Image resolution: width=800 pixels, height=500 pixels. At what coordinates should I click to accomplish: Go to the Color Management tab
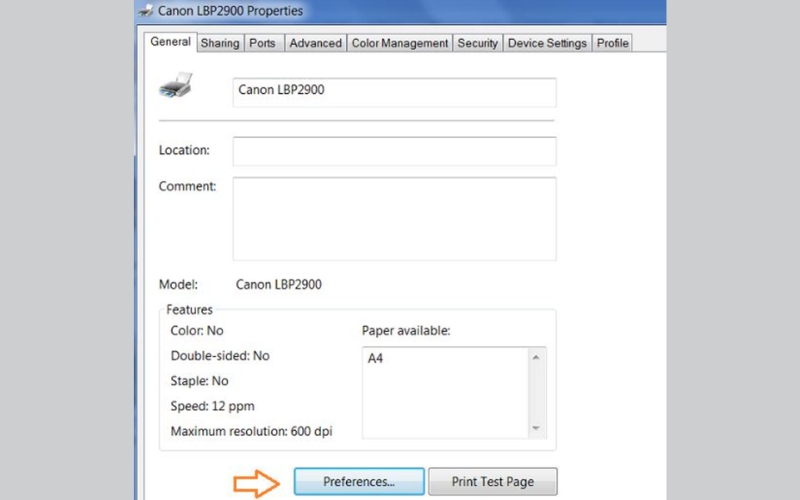[x=400, y=43]
